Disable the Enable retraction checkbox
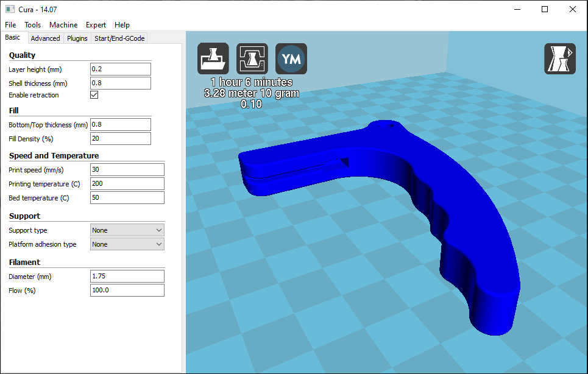 [93, 95]
